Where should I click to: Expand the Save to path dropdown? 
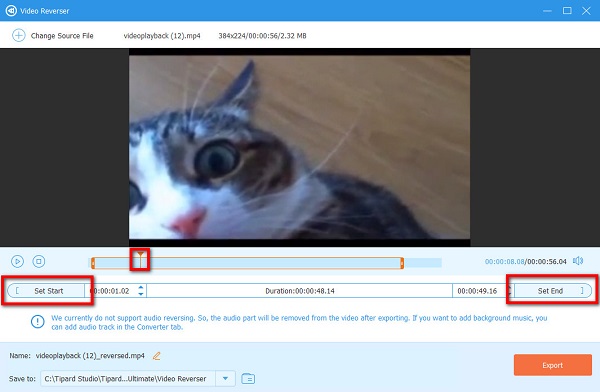[x=225, y=379]
